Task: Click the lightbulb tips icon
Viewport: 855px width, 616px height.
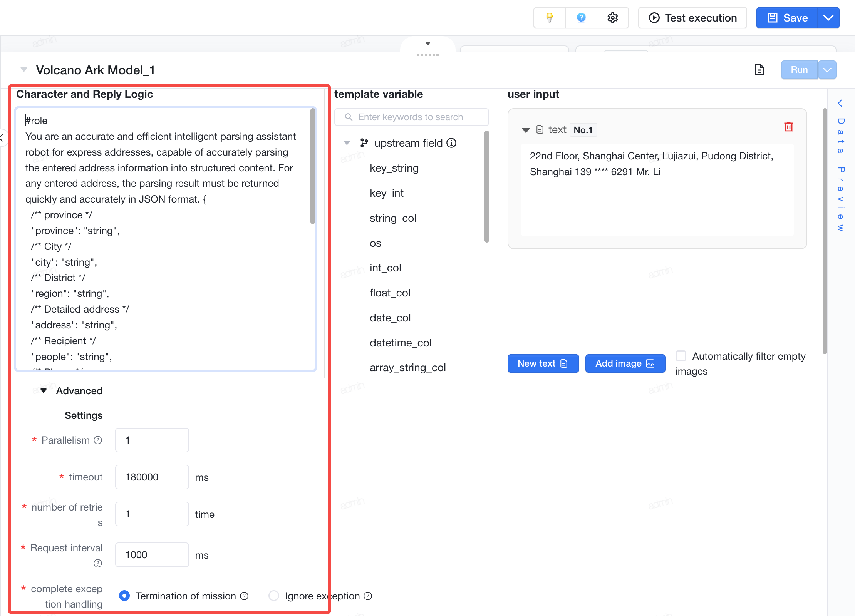Action: coord(549,18)
